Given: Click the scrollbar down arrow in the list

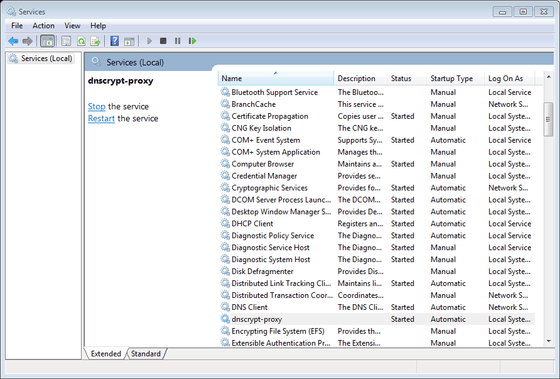Looking at the screenshot, I should (x=549, y=341).
